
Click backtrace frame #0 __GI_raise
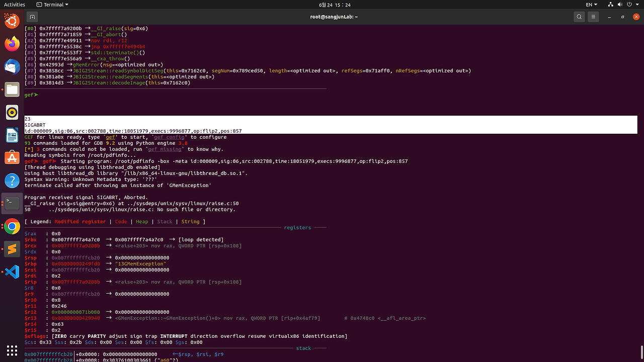tap(86, 29)
